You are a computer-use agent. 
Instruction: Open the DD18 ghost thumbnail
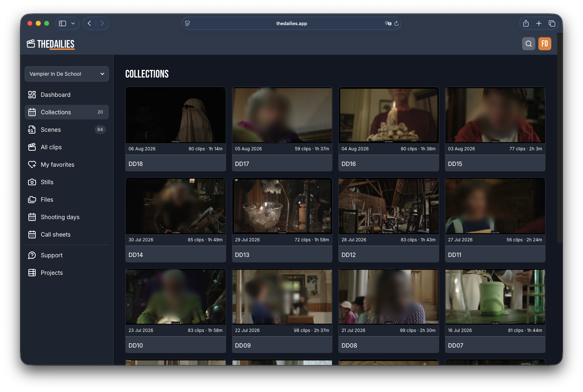click(176, 115)
